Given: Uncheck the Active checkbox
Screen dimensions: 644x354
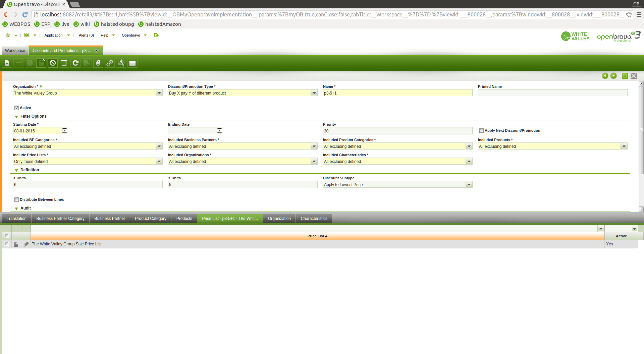Looking at the screenshot, I should click(x=16, y=108).
